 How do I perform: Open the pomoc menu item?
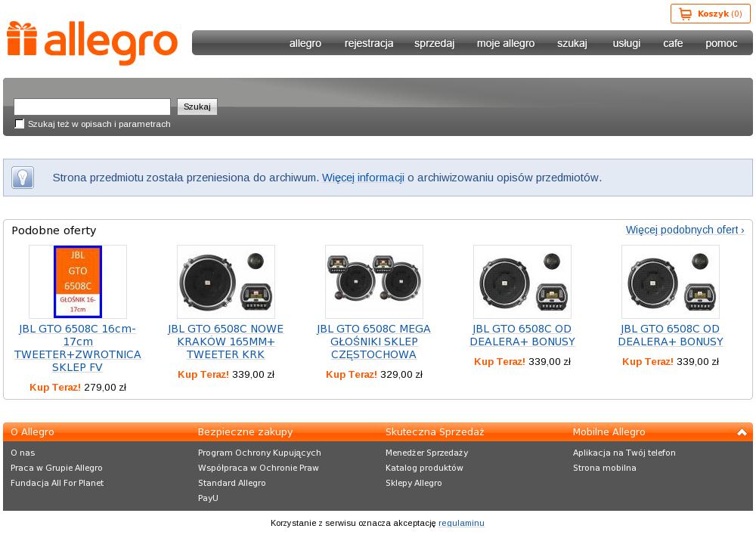tap(721, 43)
